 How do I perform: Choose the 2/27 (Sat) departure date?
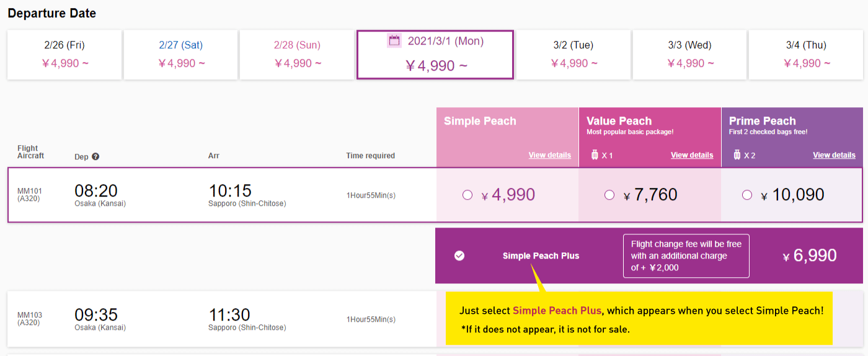(181, 55)
